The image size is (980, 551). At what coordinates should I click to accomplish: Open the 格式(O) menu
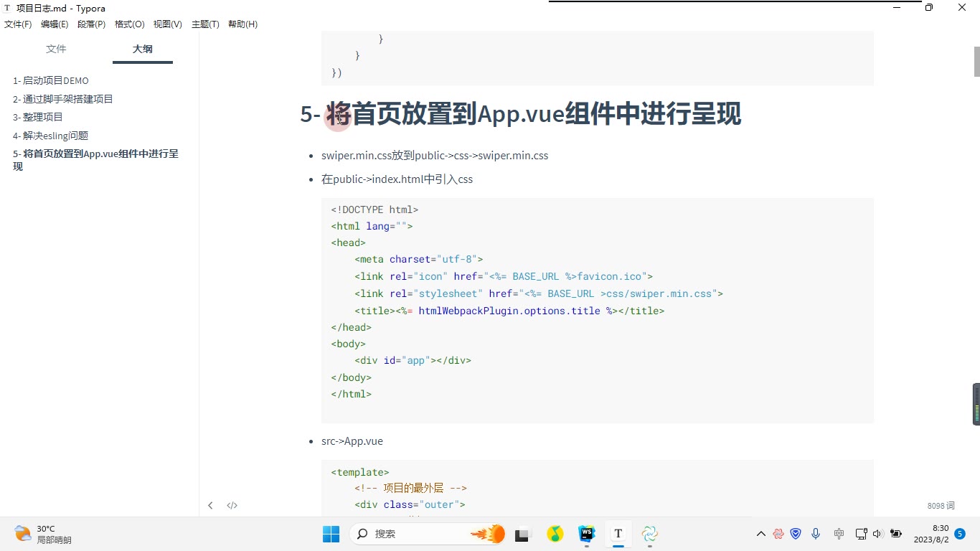click(x=130, y=24)
